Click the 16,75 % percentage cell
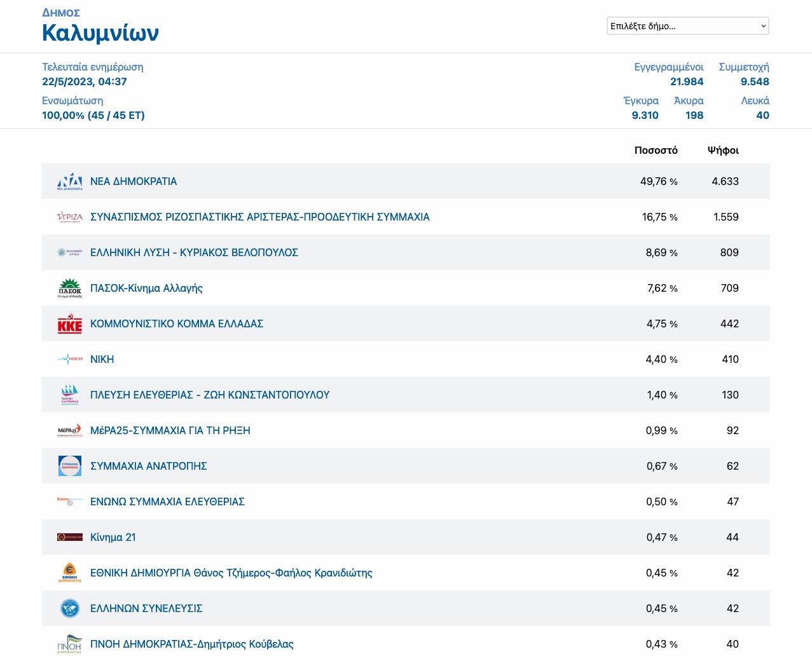This screenshot has height=661, width=812. 660,217
